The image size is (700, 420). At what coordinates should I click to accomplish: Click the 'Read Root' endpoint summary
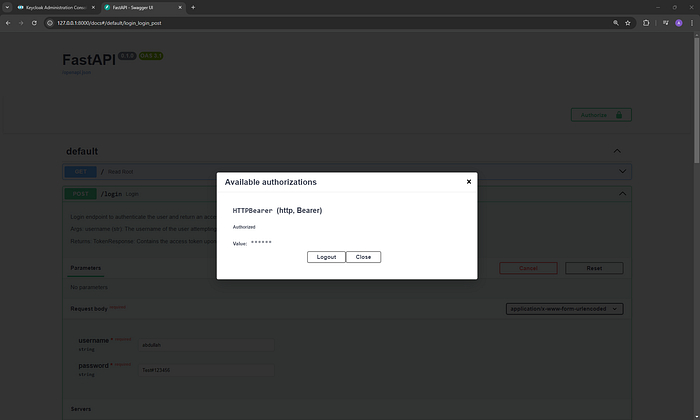pos(121,172)
